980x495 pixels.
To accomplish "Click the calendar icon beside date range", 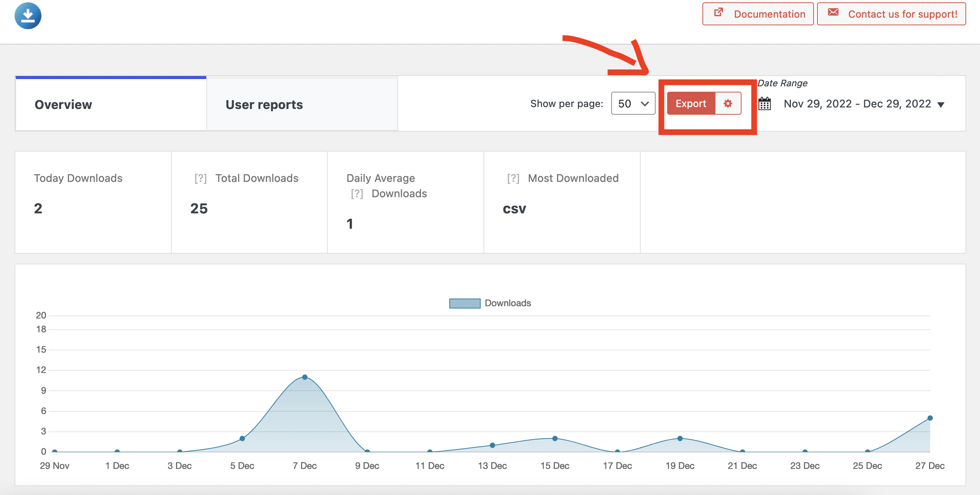I will [x=765, y=104].
